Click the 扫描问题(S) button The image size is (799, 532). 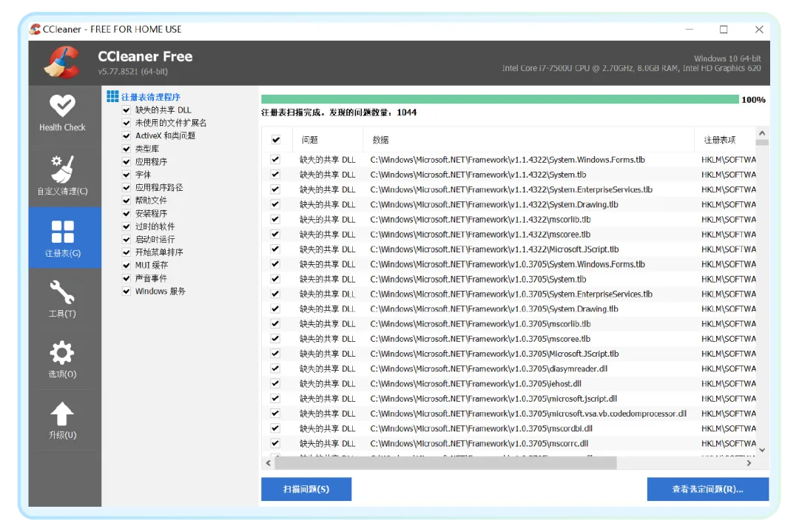(306, 489)
